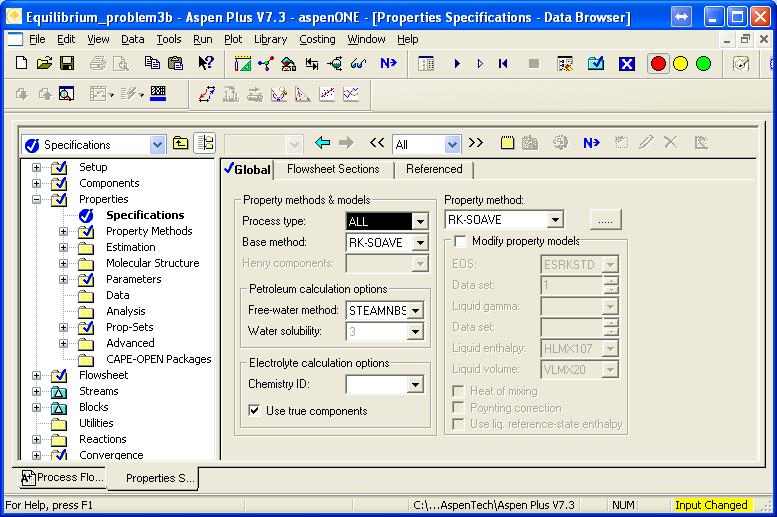Click the Check Results icon
The width and height of the screenshot is (777, 517).
pos(596,63)
